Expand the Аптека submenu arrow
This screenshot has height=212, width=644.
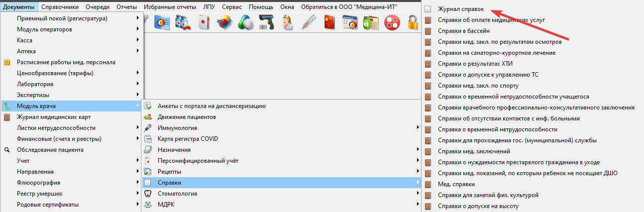pyautogui.click(x=137, y=51)
